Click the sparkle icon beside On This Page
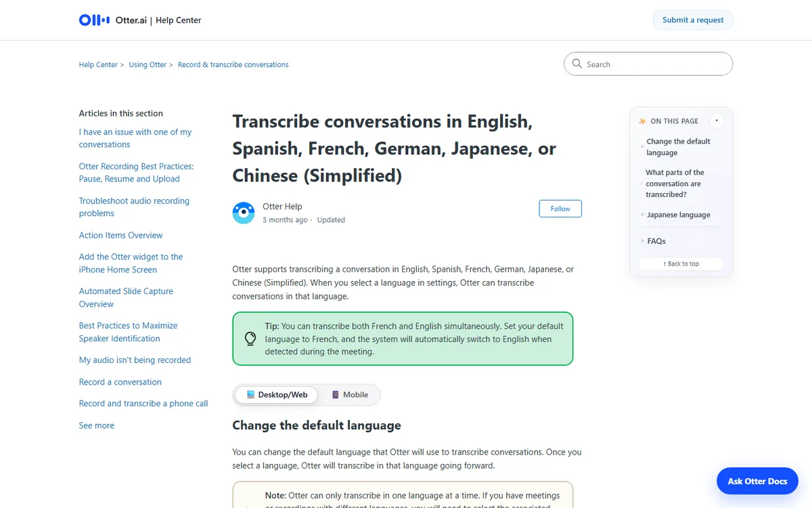Screen dimensions: 812x508 pos(642,121)
